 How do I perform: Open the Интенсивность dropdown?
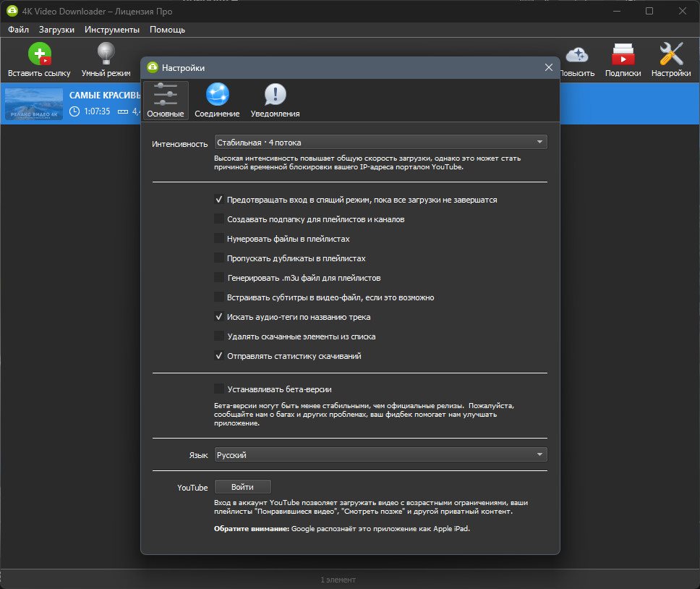coord(380,143)
